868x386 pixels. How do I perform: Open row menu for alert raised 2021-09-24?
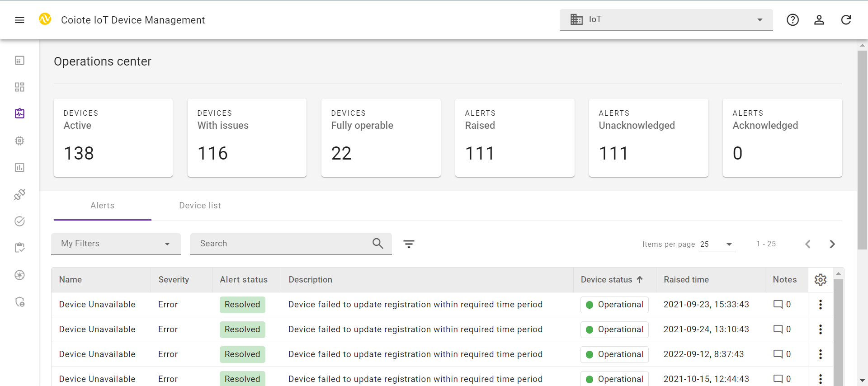[821, 330]
